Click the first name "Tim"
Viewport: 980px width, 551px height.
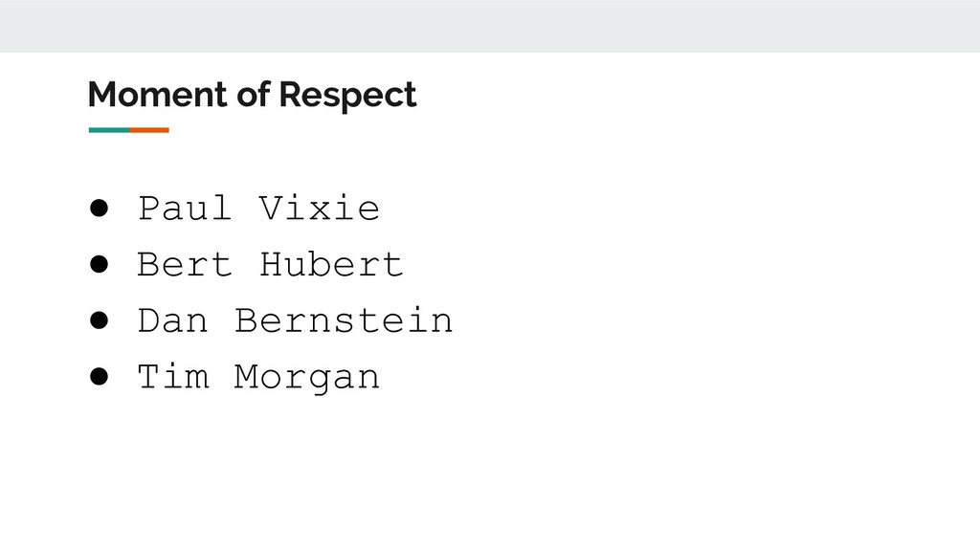tap(173, 377)
